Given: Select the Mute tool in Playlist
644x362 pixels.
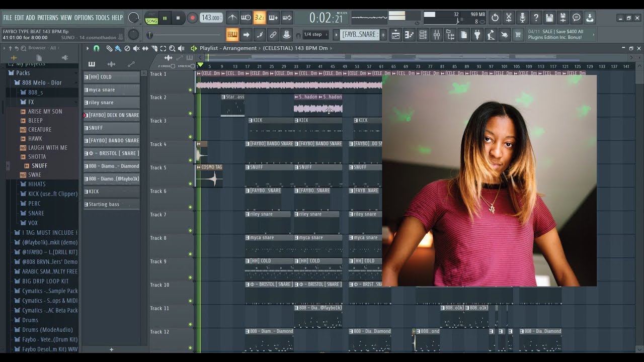Looking at the screenshot, I should [x=136, y=48].
